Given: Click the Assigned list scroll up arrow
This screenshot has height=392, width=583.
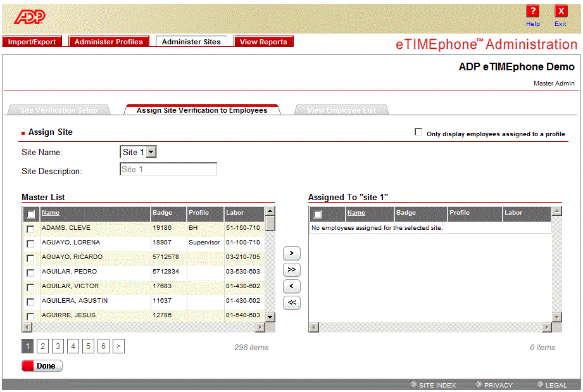Looking at the screenshot, I should pos(556,212).
